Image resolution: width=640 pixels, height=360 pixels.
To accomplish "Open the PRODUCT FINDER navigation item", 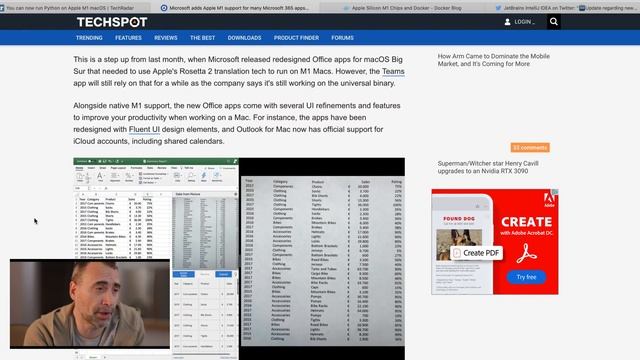I will pyautogui.click(x=296, y=38).
